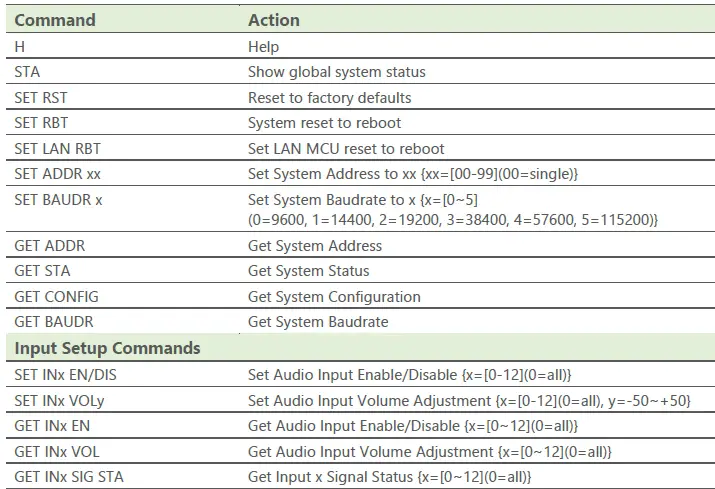Select the GET INx SIG STA command
This screenshot has width=715, height=489.
(69, 477)
